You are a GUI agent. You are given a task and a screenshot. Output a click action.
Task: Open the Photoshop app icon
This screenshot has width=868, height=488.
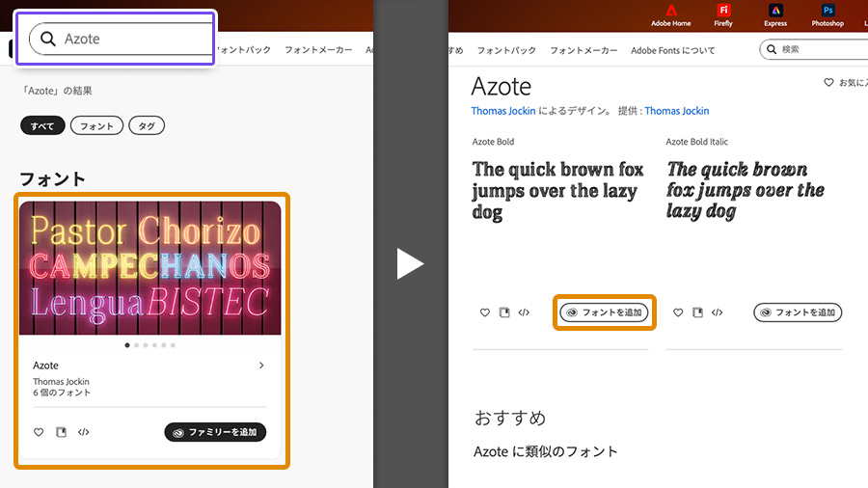(827, 15)
